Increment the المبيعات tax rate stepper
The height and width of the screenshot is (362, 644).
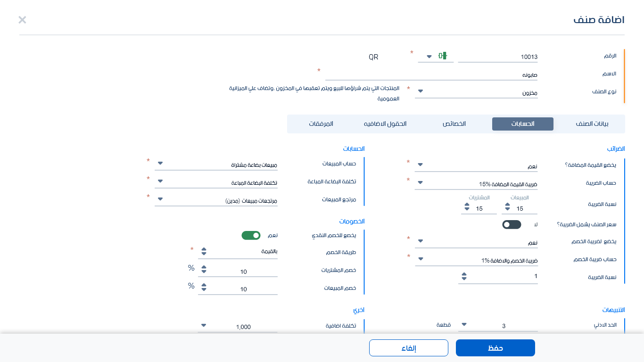[507, 204]
